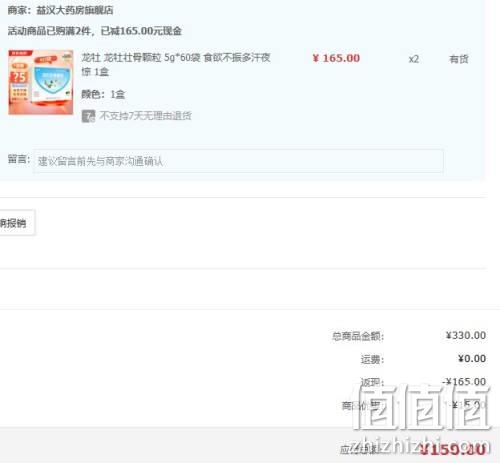Click the x2 quantity indicator
Screen dimensions: 500x463
click(414, 59)
